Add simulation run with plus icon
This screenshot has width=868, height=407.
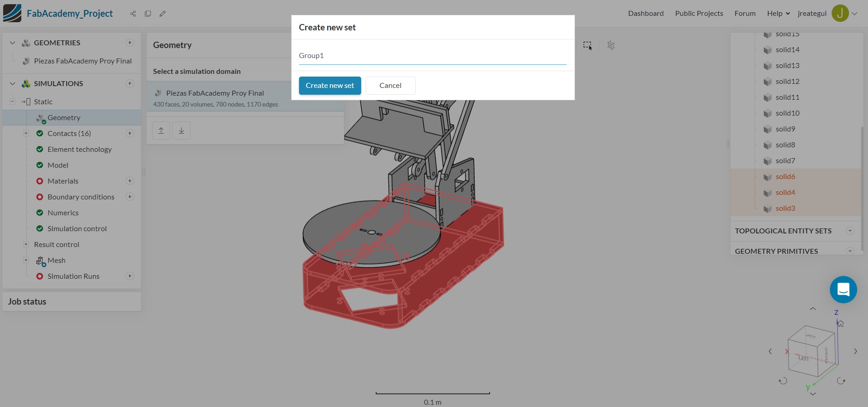pos(130,276)
